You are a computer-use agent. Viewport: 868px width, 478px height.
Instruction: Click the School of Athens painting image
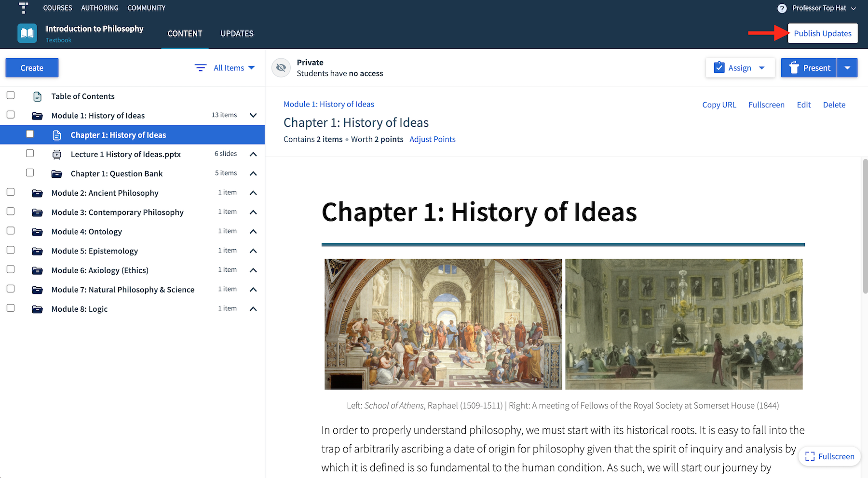443,324
